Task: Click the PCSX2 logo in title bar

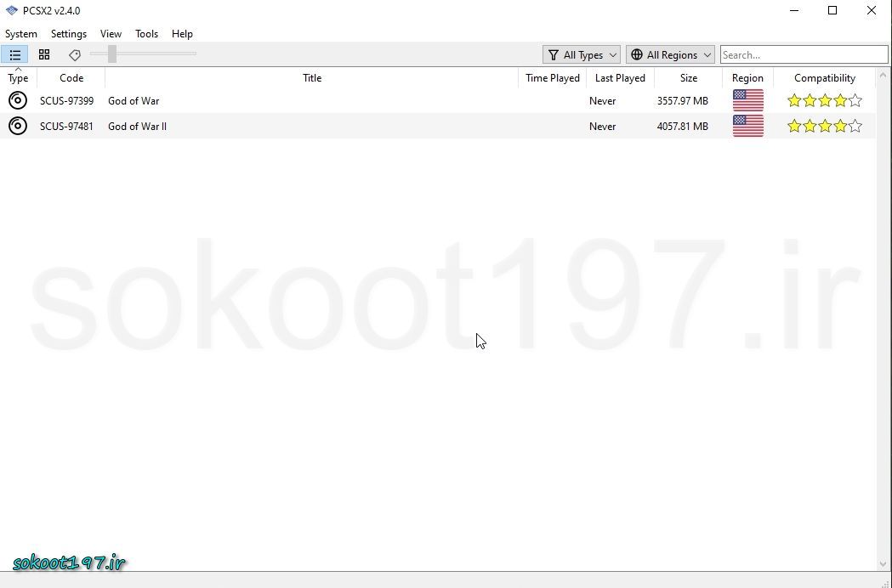Action: point(11,11)
